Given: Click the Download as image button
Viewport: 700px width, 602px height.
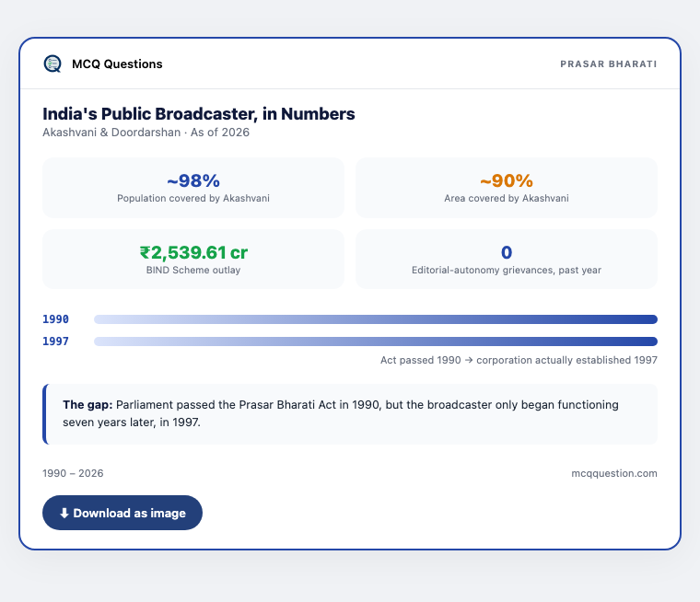Looking at the screenshot, I should click(122, 513).
